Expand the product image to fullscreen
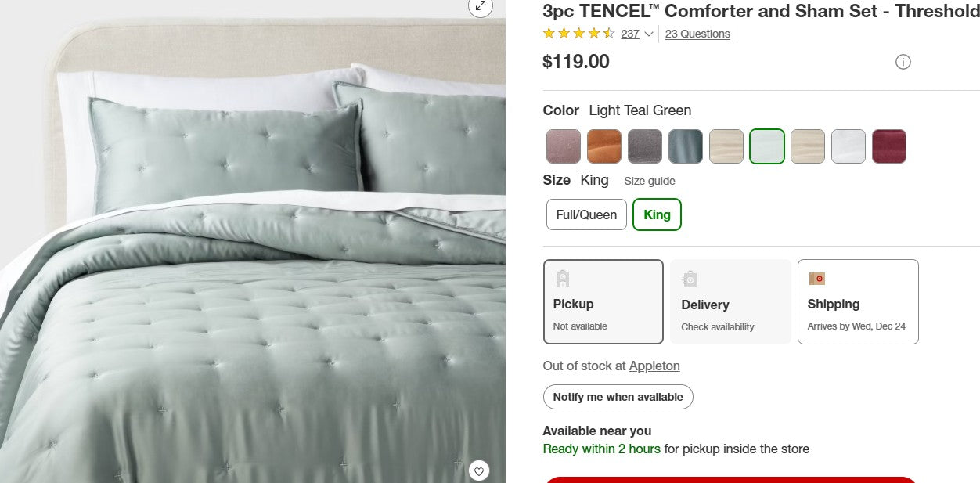 (x=480, y=9)
